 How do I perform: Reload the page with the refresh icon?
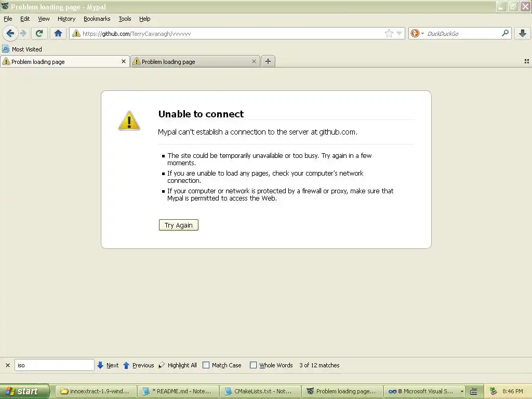point(39,33)
